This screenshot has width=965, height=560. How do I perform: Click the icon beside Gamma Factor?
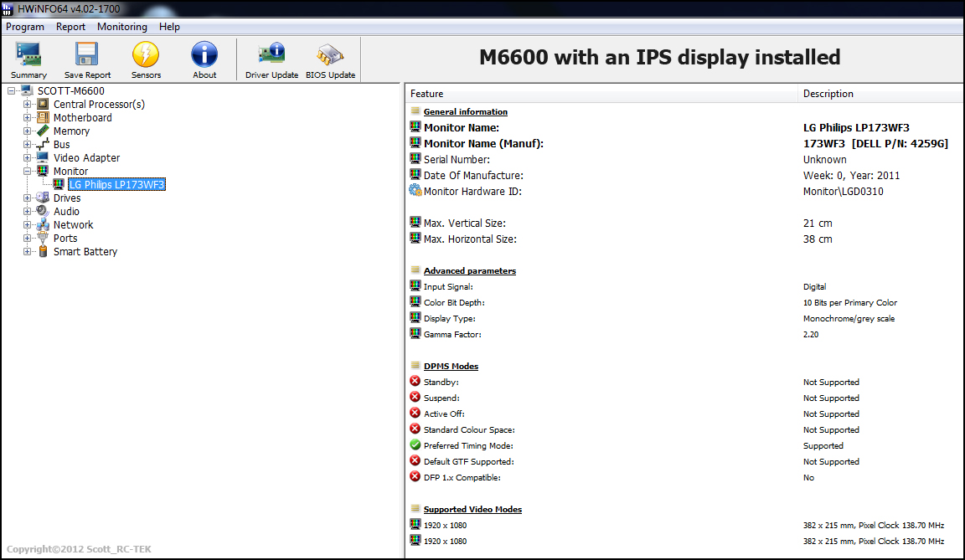[415, 333]
